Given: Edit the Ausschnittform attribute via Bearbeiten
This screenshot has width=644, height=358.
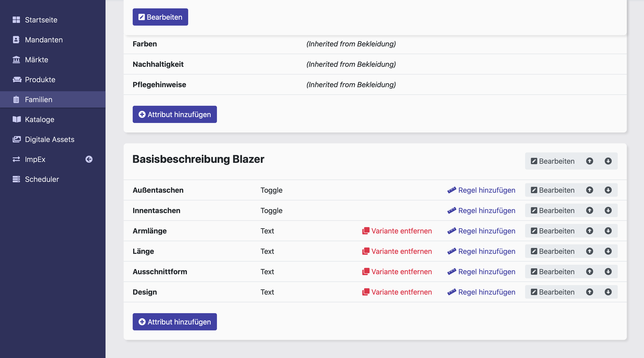Looking at the screenshot, I should (x=553, y=272).
